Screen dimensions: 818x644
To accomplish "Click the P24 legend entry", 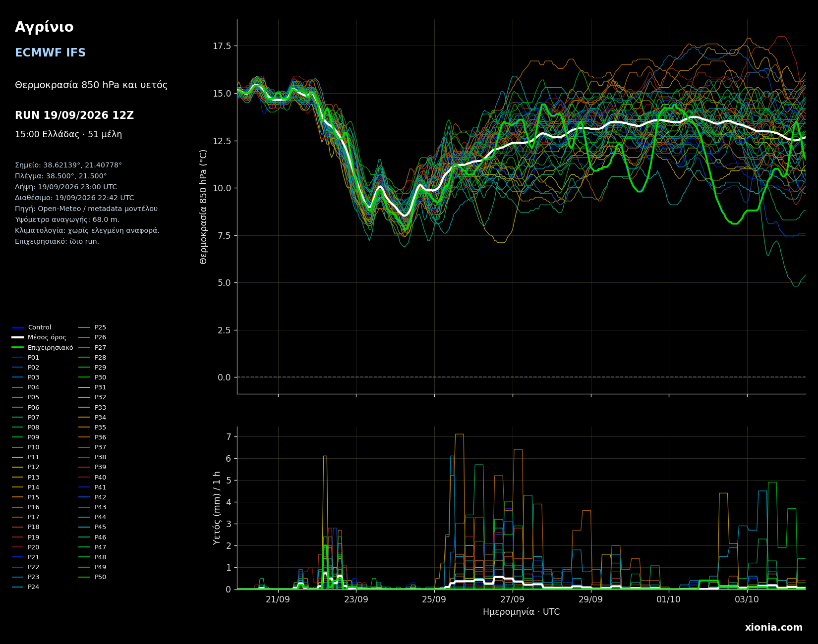I will [26, 587].
